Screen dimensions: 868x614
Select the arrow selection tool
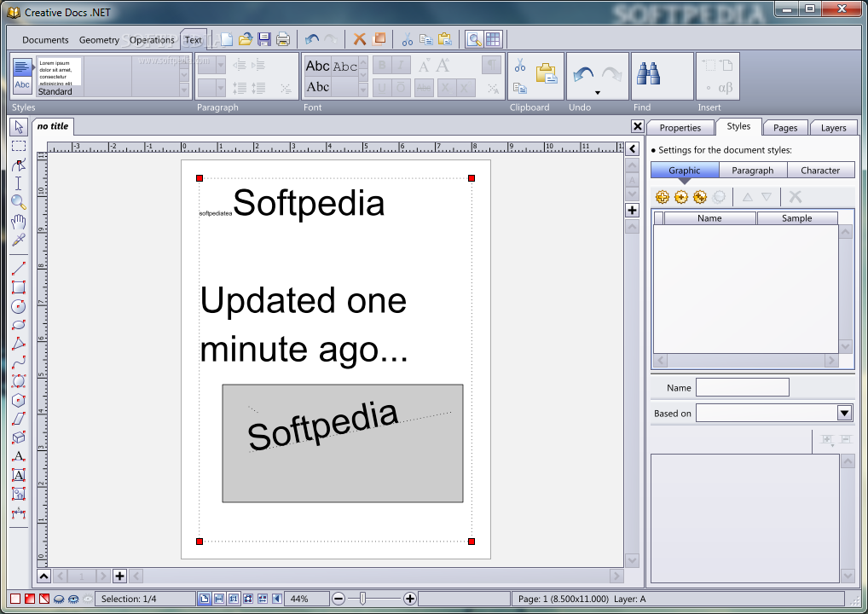tap(19, 127)
